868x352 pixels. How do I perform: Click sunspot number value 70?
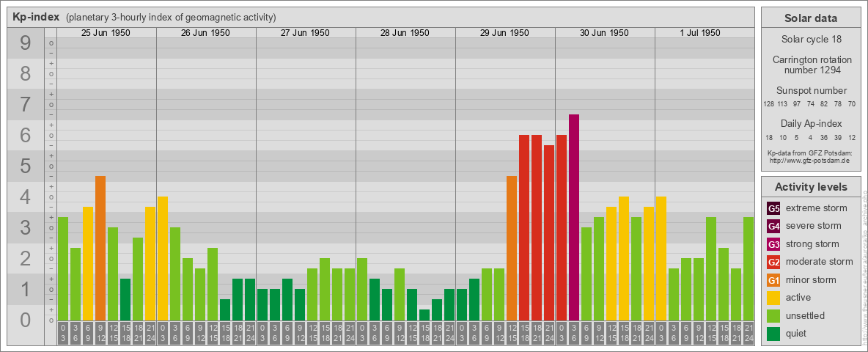[x=853, y=104]
